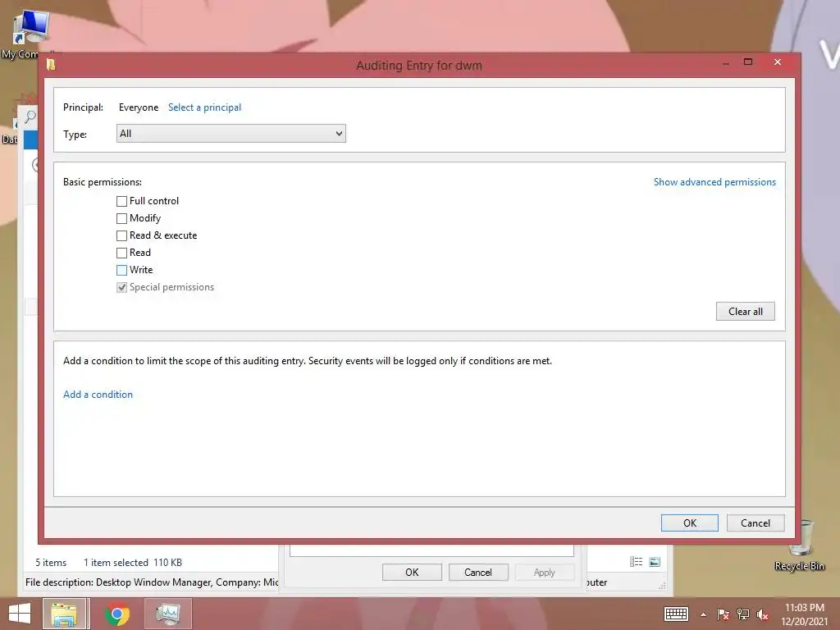This screenshot has width=840, height=630.
Task: Maximize the Auditing Entry window
Action: click(748, 62)
